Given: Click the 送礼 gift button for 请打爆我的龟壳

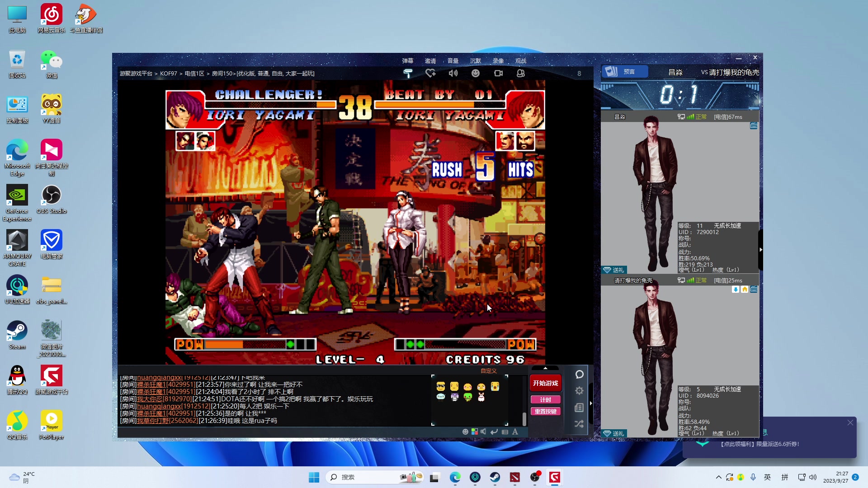Looking at the screenshot, I should coord(614,433).
